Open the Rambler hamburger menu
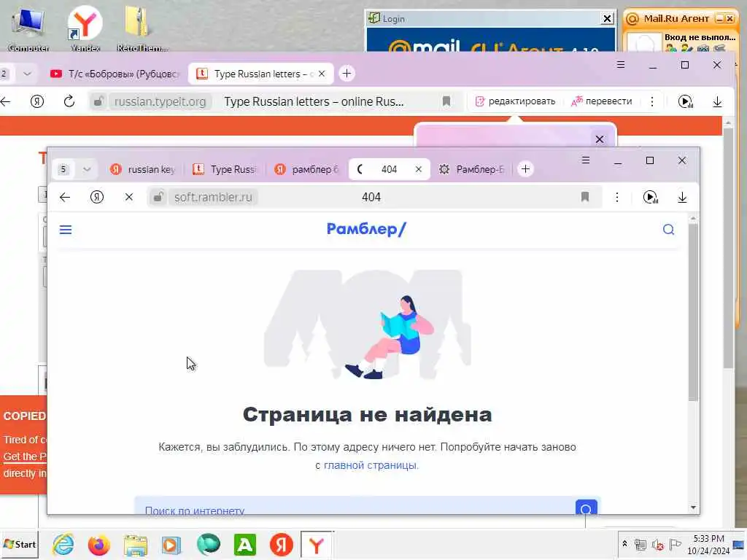747x560 pixels. pyautogui.click(x=66, y=230)
